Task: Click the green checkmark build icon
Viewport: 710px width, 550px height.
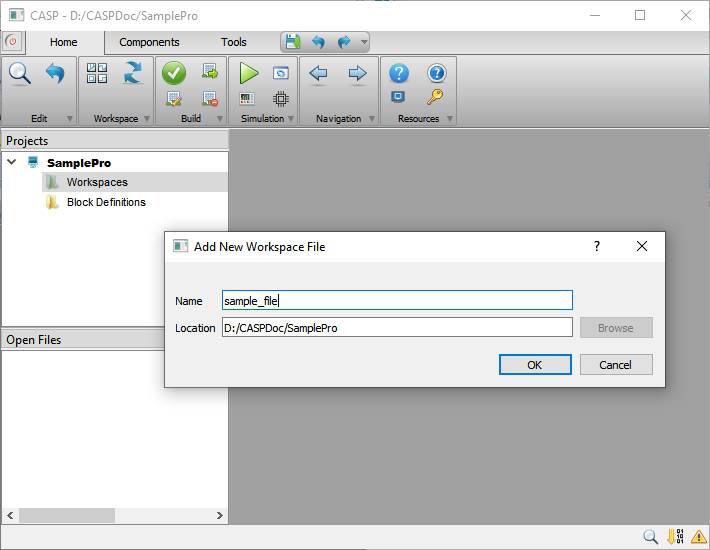Action: [174, 73]
